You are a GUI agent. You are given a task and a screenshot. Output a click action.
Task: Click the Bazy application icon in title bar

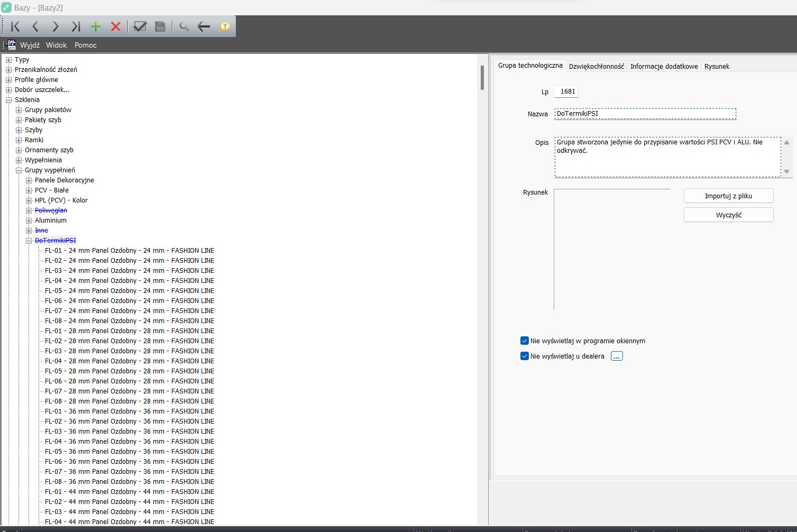tap(6, 7)
